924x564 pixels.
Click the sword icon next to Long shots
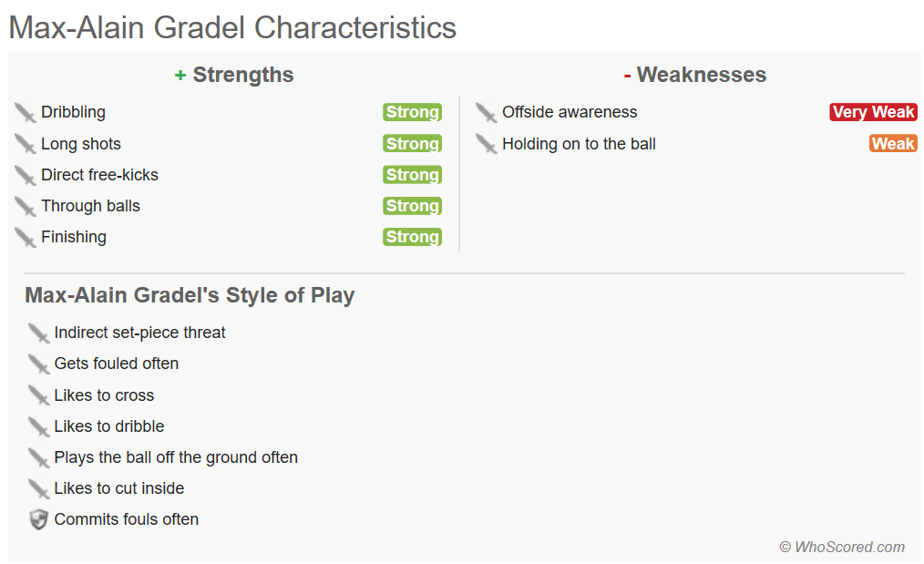(26, 144)
